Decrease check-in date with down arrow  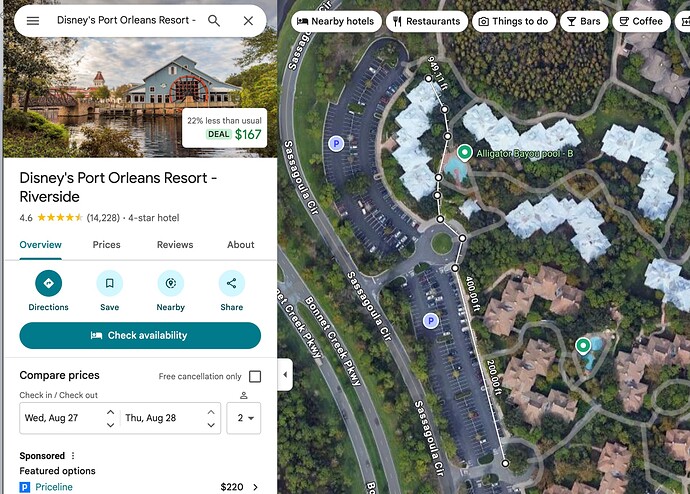click(110, 425)
